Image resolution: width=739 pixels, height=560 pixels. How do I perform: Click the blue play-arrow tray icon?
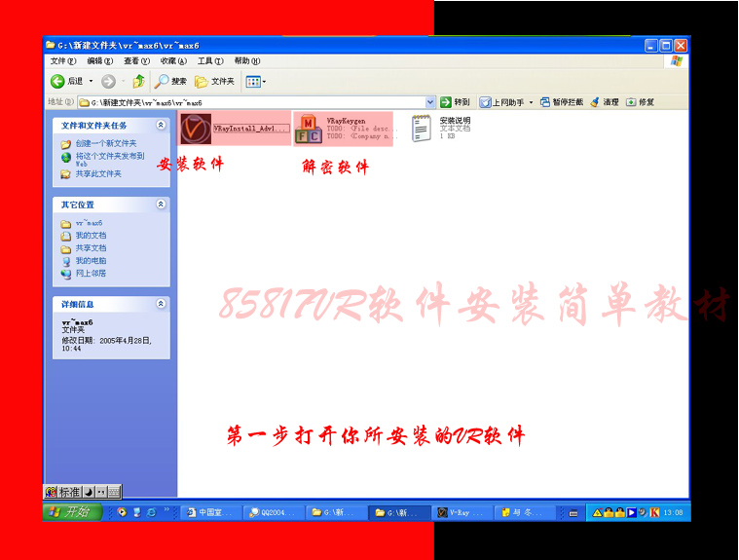tap(632, 512)
